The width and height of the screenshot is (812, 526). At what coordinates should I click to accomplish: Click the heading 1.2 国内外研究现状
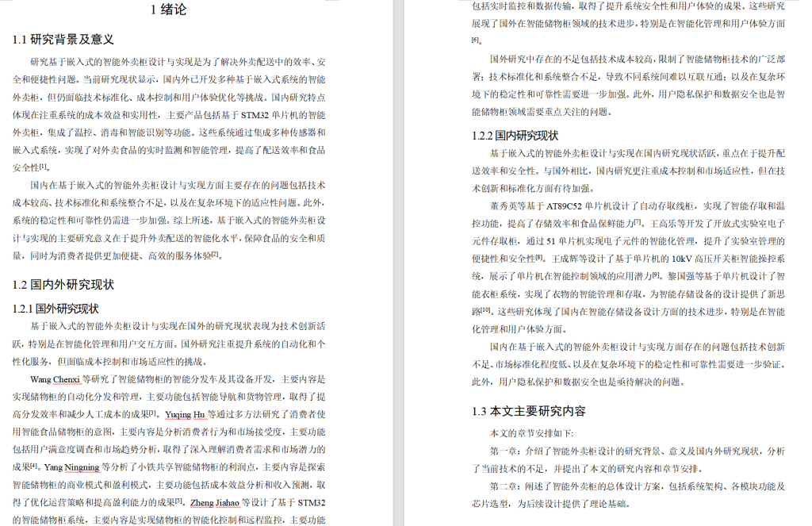64,282
